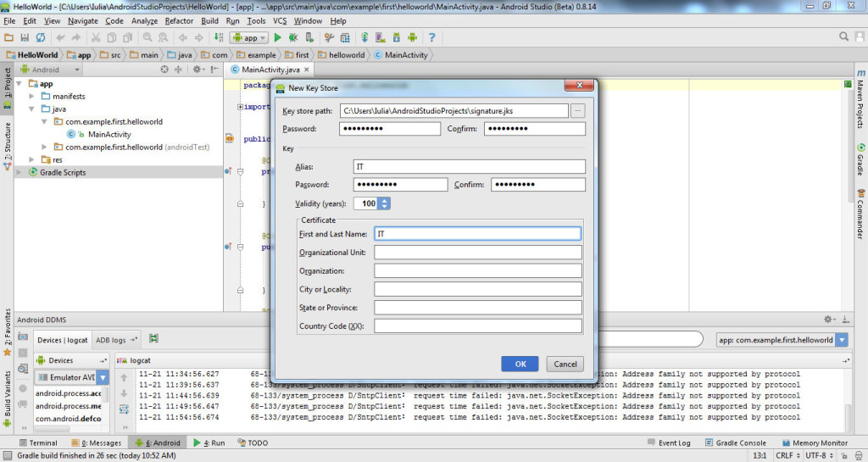
Task: Click the restore layout icon beside ADB logs
Action: coord(154,338)
